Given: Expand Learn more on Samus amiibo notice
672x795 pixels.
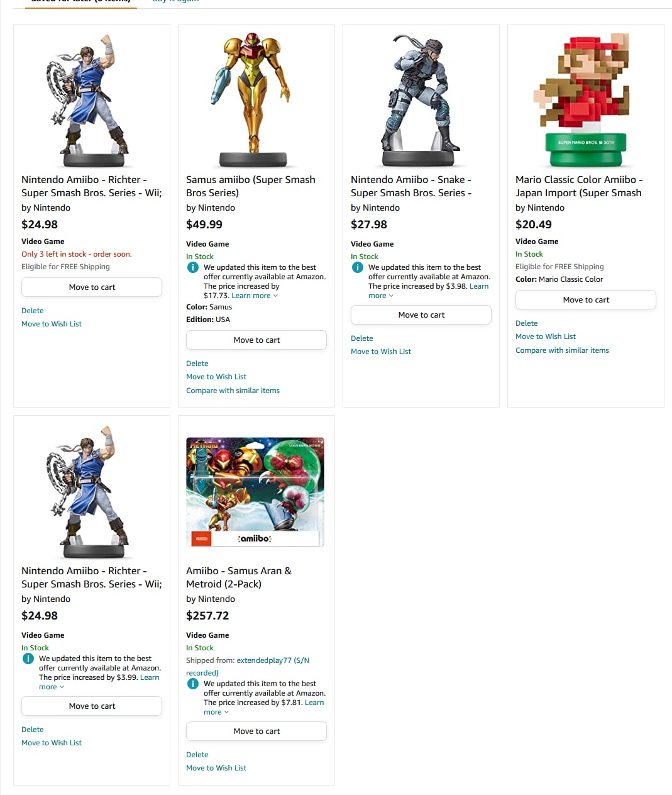Looking at the screenshot, I should point(255,296).
